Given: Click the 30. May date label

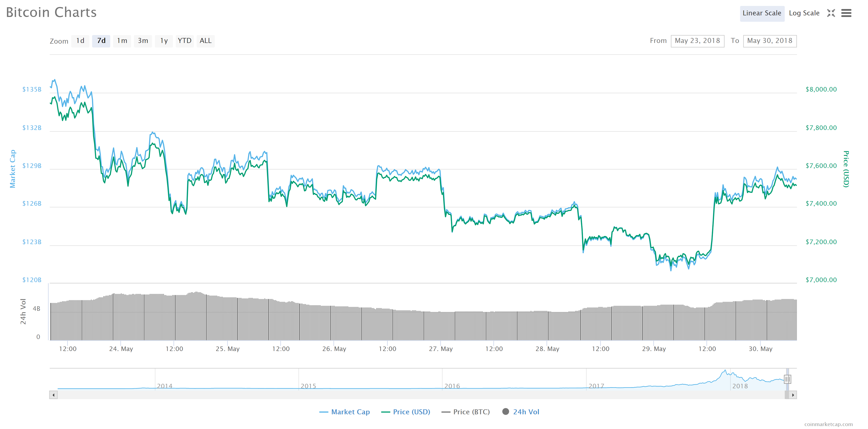Looking at the screenshot, I should pos(760,349).
